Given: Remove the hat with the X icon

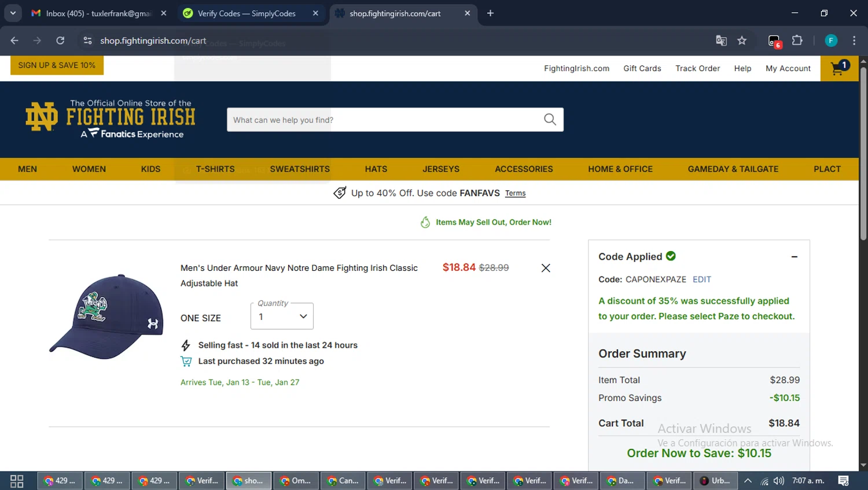Looking at the screenshot, I should 546,268.
